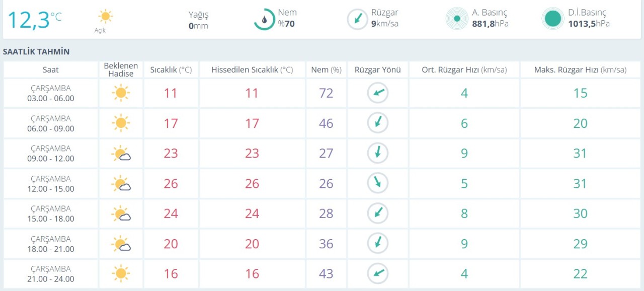
Task: Click wind direction icon for 12.00 - 15.00
Action: pos(377,183)
